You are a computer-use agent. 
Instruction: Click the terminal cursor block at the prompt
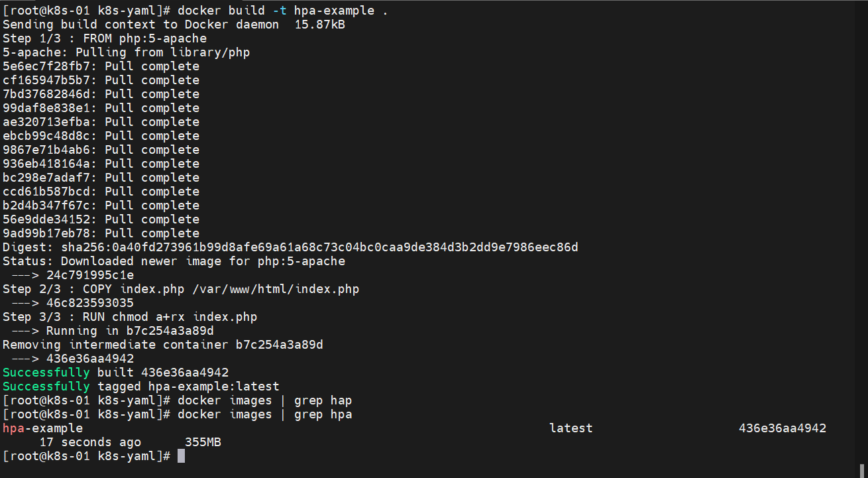point(182,456)
